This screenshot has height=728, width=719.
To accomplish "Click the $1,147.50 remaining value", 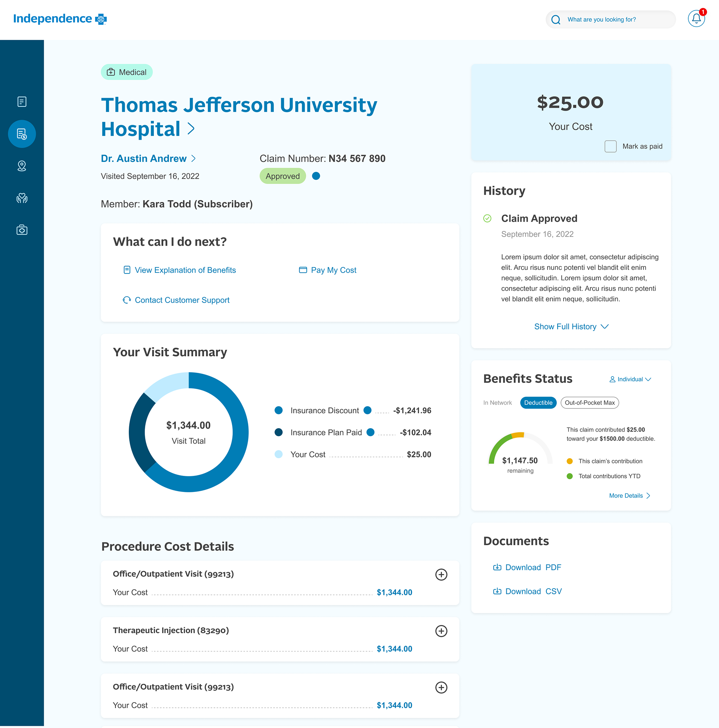I will coord(520,460).
